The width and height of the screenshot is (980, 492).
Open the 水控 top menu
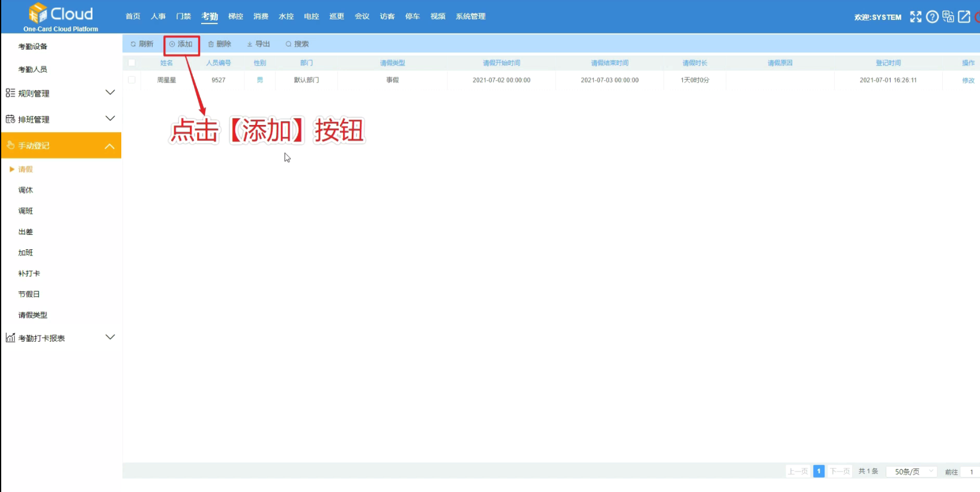click(286, 16)
